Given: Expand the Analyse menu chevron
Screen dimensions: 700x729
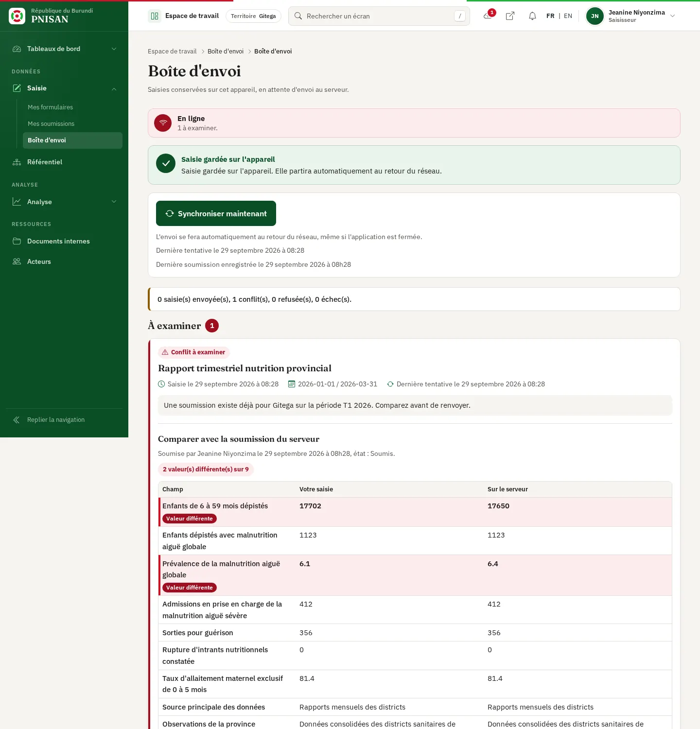Looking at the screenshot, I should pos(114,202).
